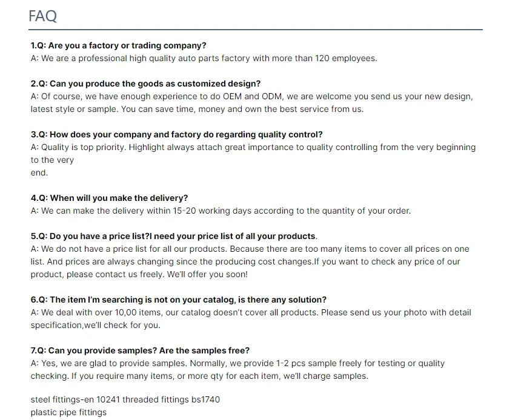
Task: Open the 'steel fittings-en 10241' link
Action: coord(76,400)
